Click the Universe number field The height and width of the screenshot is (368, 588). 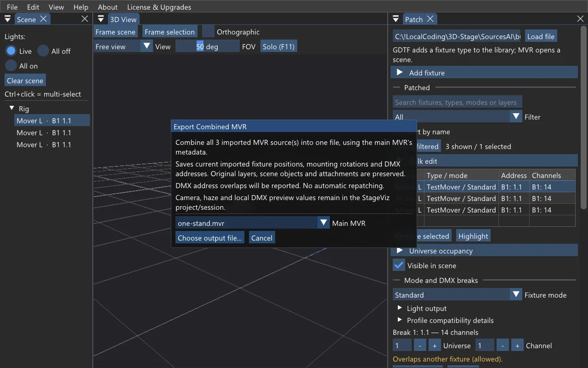(402, 345)
